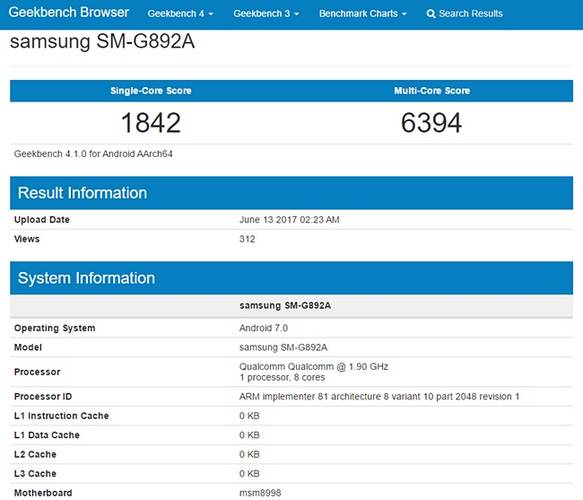
Task: Expand the Benchmark Charts dropdown
Action: coord(363,14)
